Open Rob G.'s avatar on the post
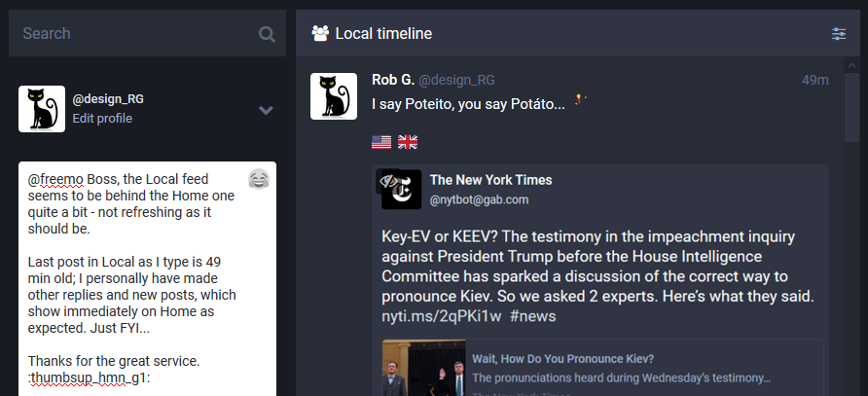 pyautogui.click(x=334, y=95)
